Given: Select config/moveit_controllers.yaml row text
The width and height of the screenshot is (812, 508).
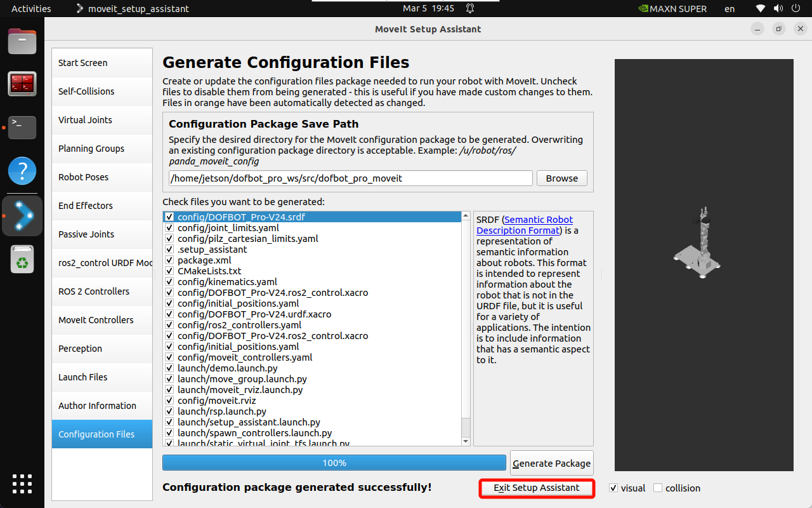Looking at the screenshot, I should coord(245,358).
